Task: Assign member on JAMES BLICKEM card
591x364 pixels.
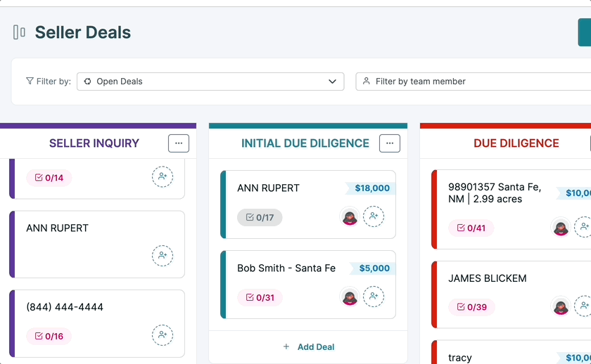Action: [583, 306]
